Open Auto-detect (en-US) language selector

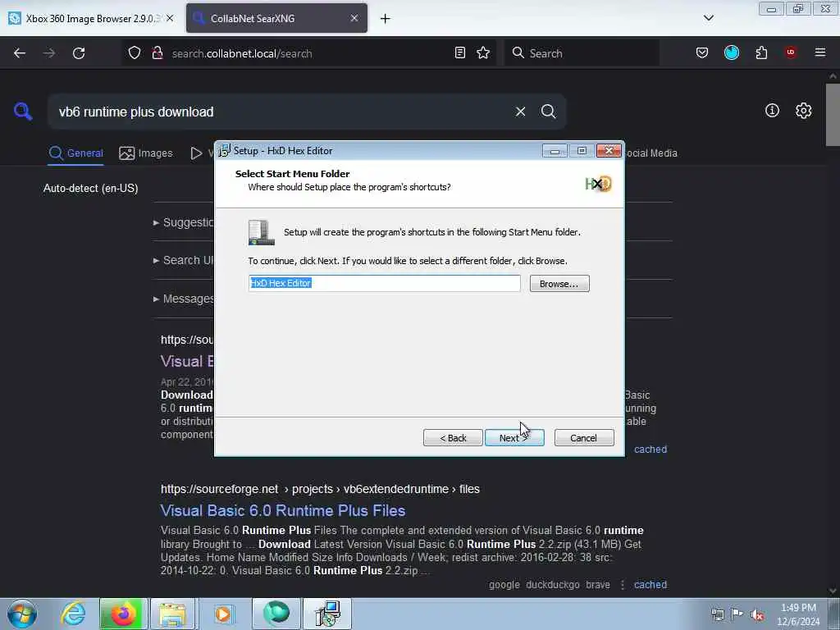(90, 188)
